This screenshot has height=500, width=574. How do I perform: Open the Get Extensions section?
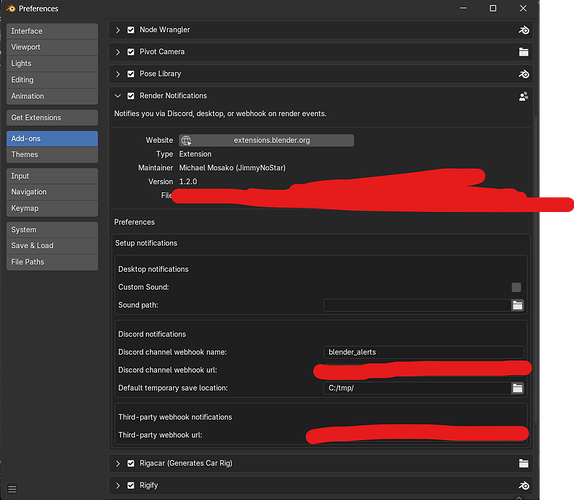tap(52, 118)
